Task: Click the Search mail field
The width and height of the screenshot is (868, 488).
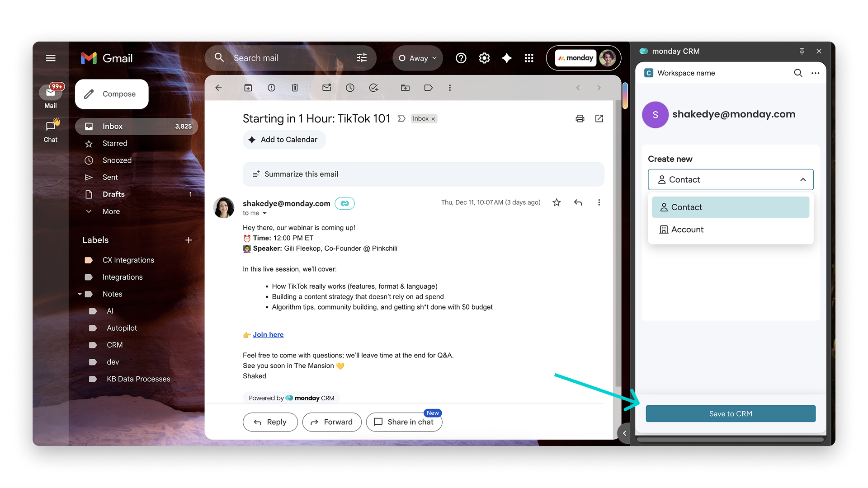Action: [x=290, y=58]
